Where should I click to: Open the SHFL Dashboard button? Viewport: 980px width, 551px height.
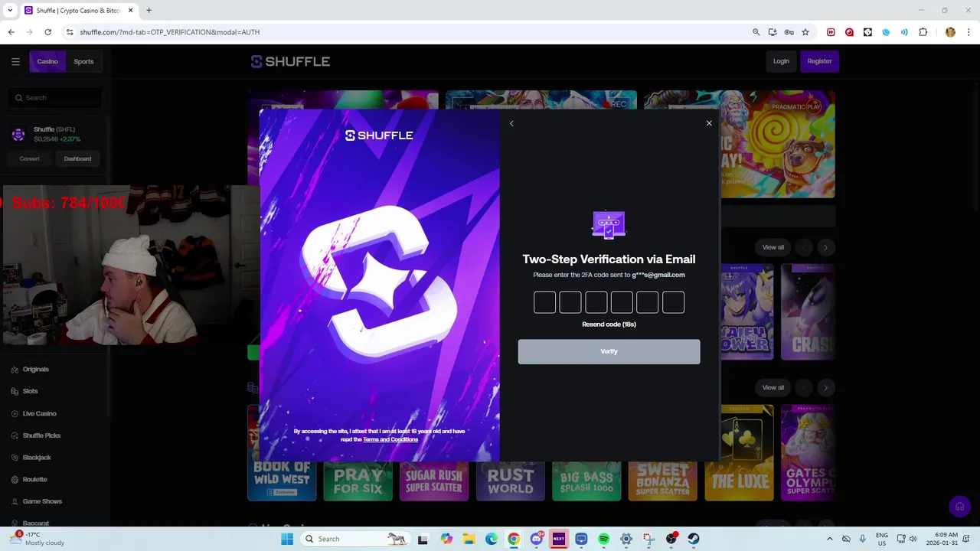pyautogui.click(x=77, y=158)
